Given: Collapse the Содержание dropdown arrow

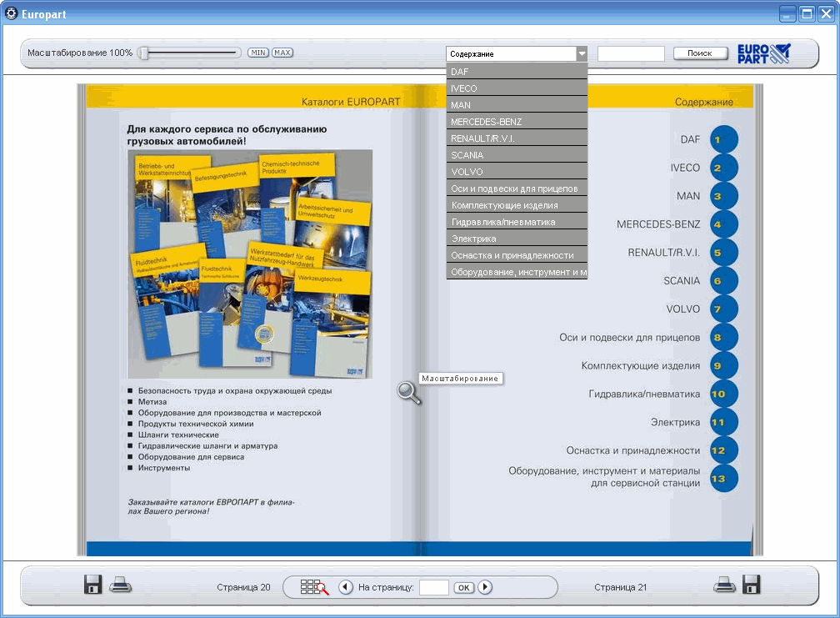Looking at the screenshot, I should click(x=581, y=53).
